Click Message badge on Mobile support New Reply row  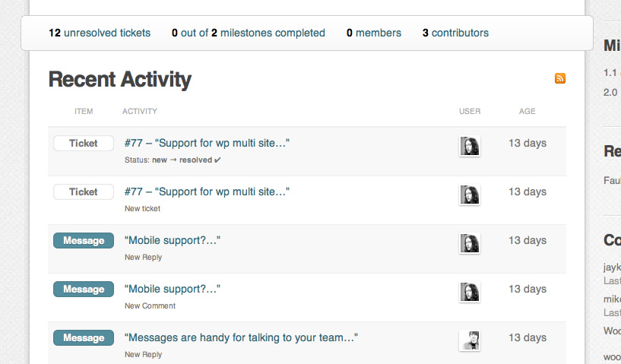tap(84, 241)
